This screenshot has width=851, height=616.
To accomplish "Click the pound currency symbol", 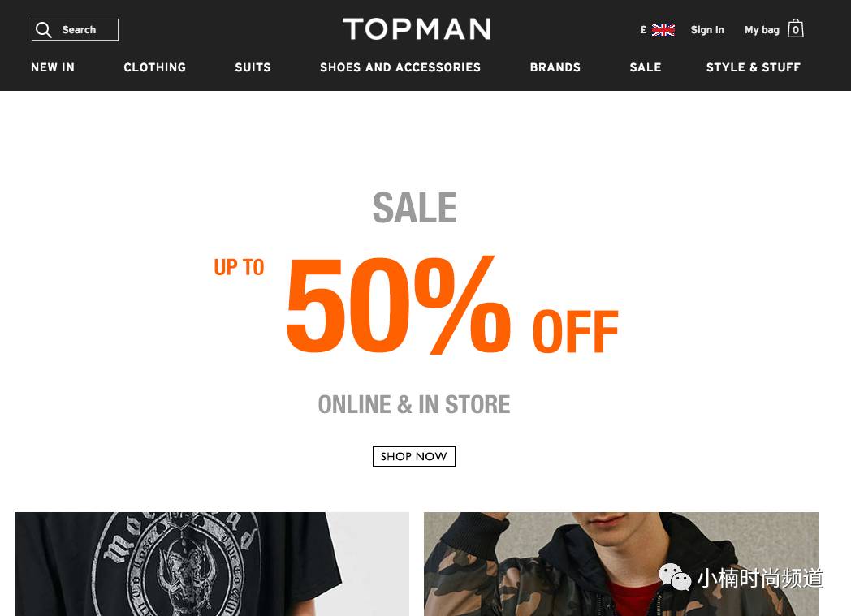I will click(643, 30).
